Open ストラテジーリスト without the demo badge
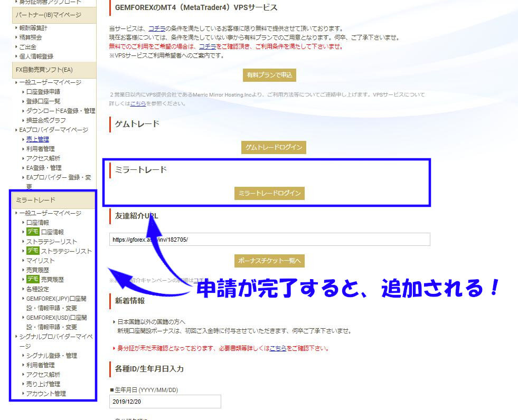Screen dimensions: 518x420 pyautogui.click(x=51, y=242)
